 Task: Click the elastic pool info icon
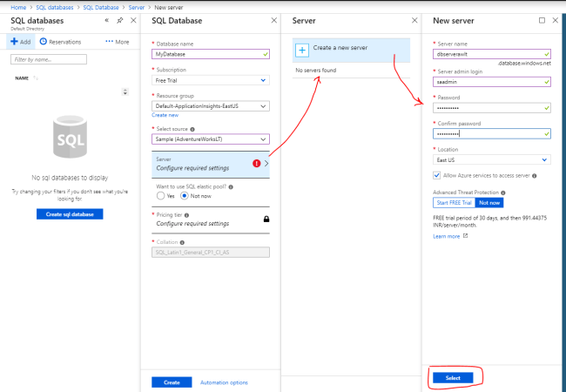231,187
